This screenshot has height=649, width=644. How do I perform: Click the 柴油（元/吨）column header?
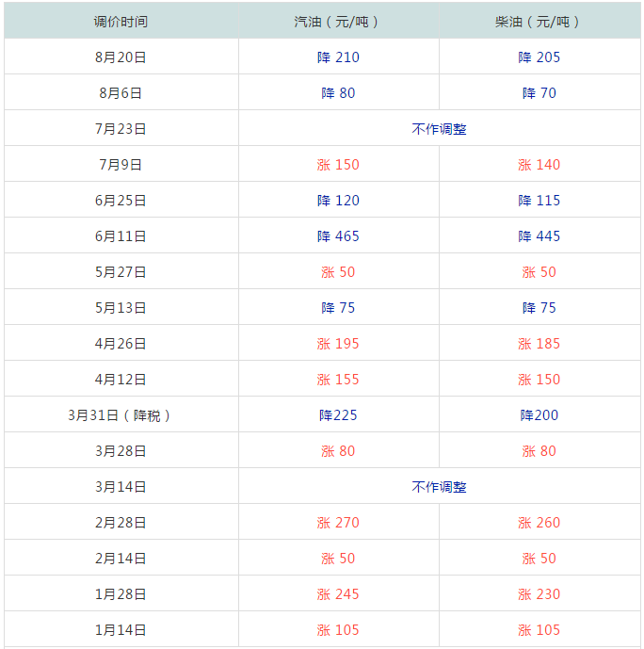(539, 22)
